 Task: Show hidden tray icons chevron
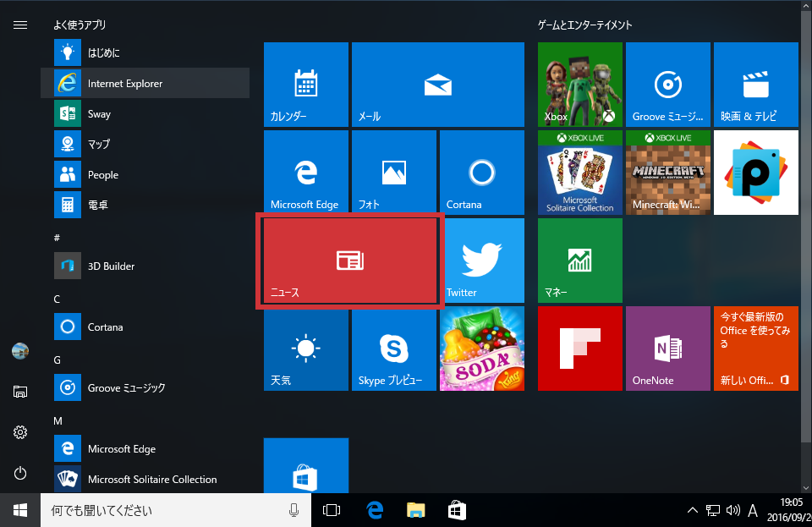click(x=693, y=510)
